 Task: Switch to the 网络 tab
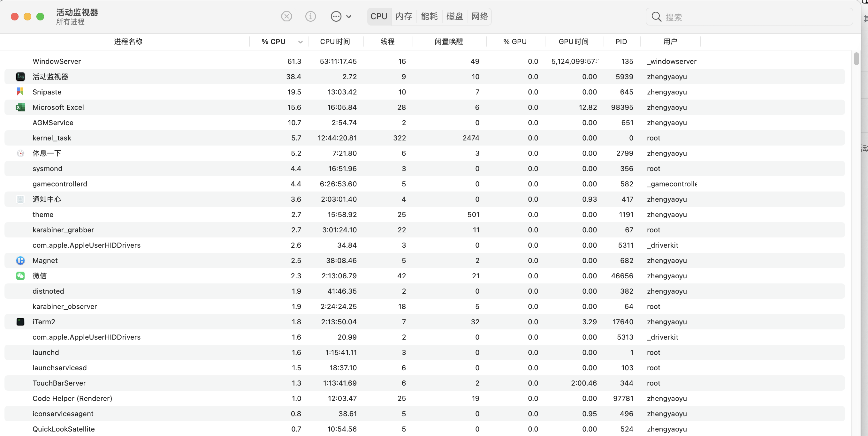pyautogui.click(x=479, y=16)
